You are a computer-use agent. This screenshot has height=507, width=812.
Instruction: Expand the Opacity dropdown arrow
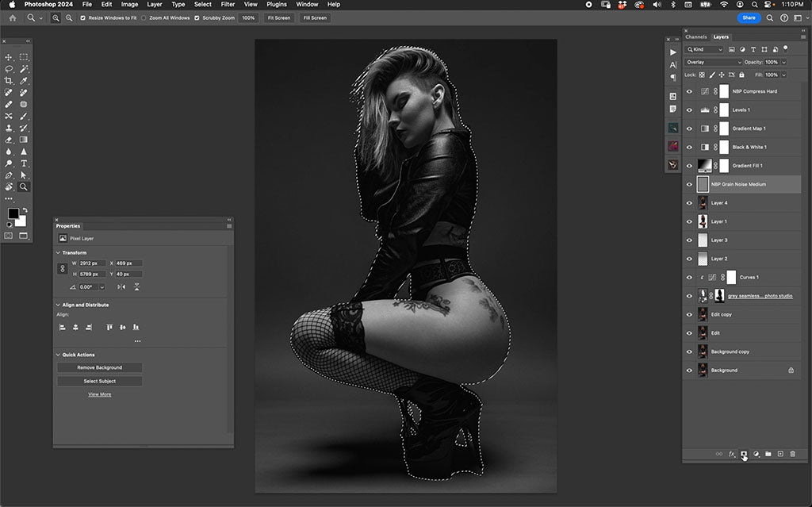(x=783, y=62)
